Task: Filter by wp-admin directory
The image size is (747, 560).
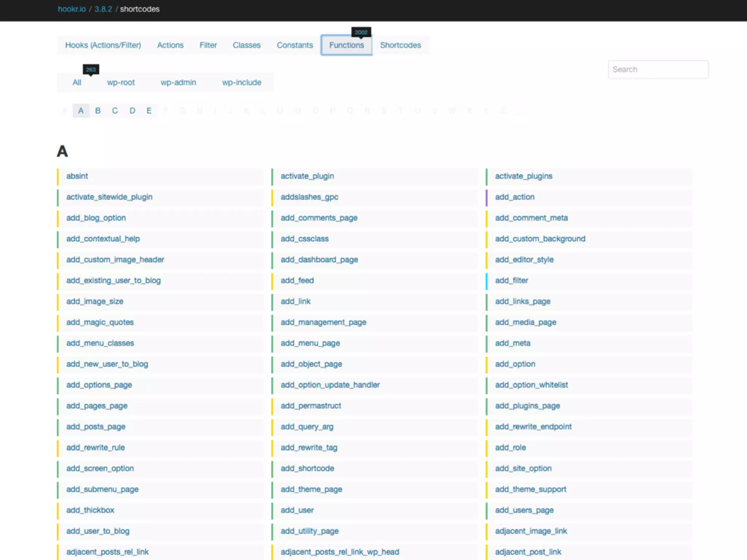Action: coord(178,82)
